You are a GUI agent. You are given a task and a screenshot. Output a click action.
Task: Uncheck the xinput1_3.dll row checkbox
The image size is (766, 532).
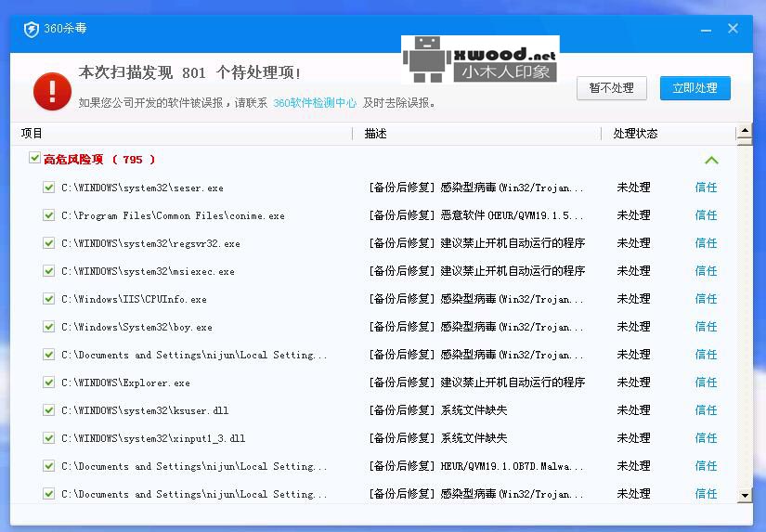[x=48, y=437]
